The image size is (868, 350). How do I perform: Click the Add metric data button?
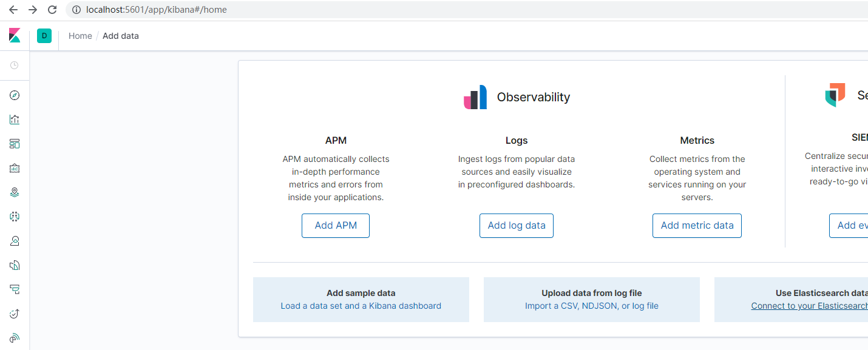pos(697,226)
